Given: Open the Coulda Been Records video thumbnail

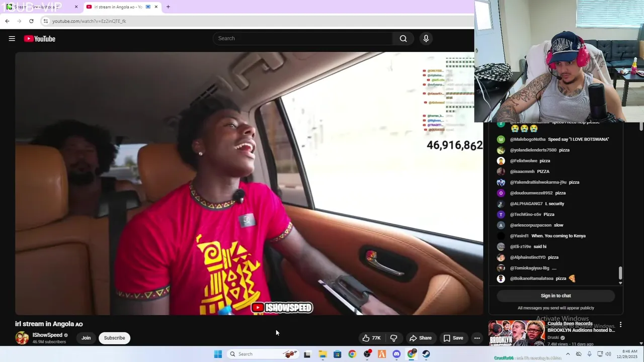Looking at the screenshot, I should (x=516, y=333).
